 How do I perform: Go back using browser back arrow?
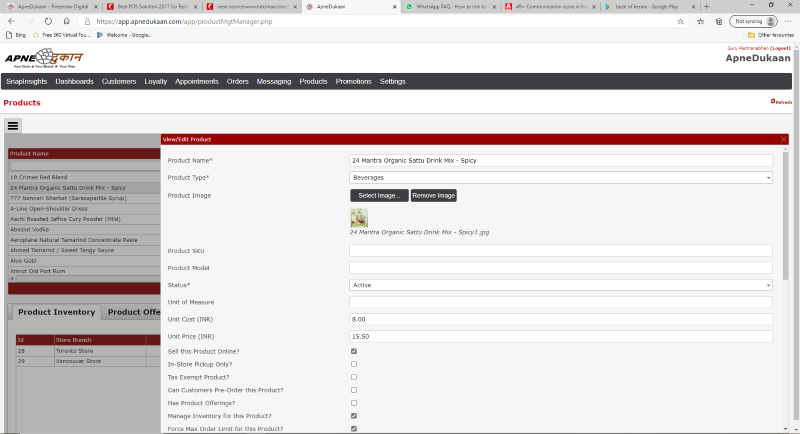(x=12, y=20)
